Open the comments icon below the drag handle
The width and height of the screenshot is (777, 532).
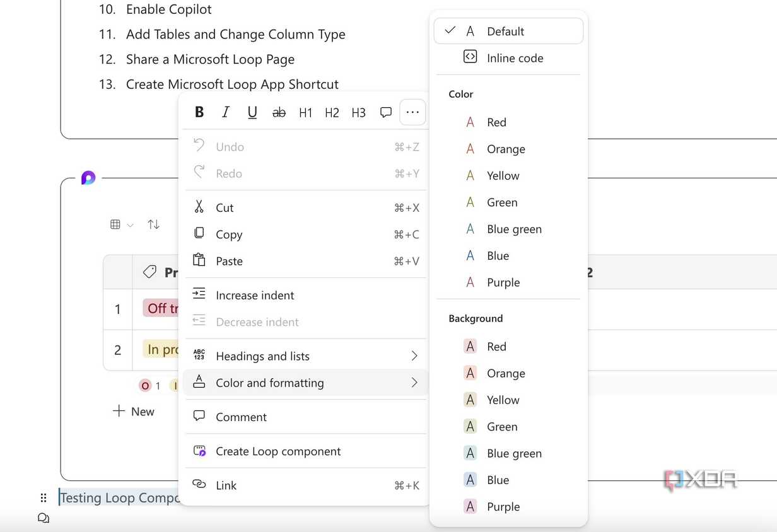click(x=44, y=518)
